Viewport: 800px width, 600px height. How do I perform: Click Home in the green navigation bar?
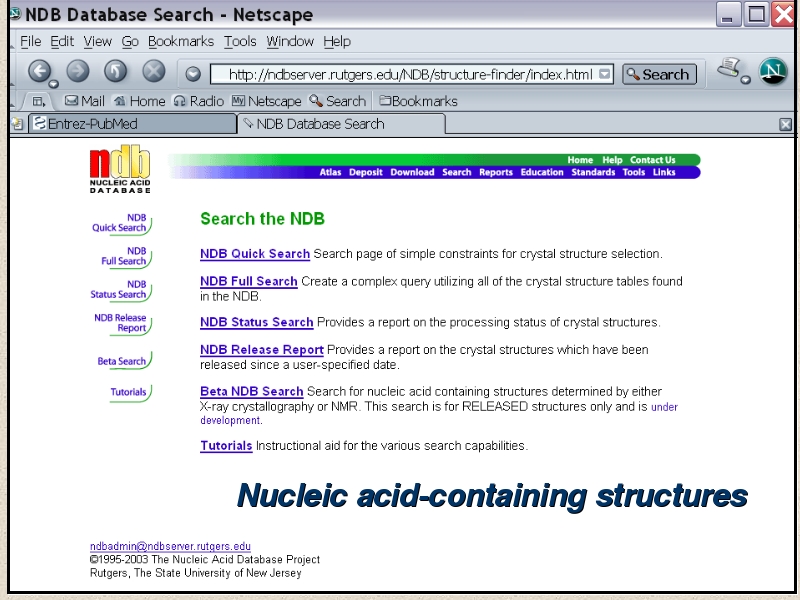pos(580,160)
